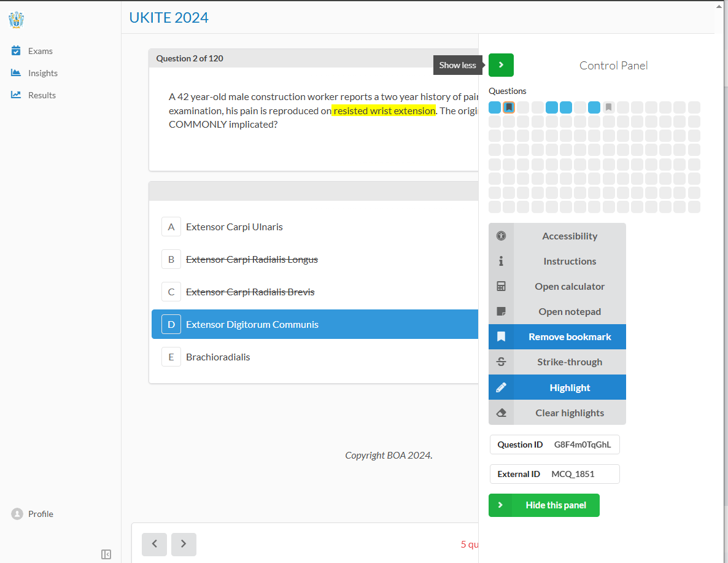Open the Instructions info icon

click(501, 261)
